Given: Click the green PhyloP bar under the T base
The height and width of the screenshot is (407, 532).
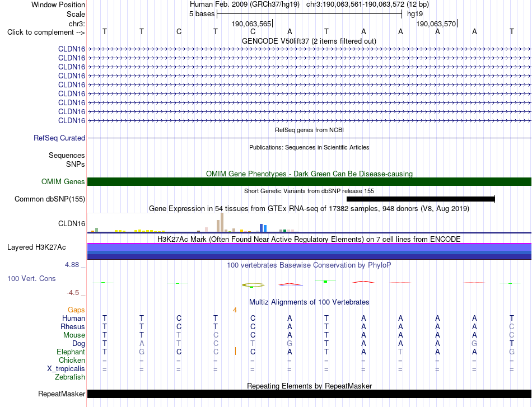Looking at the screenshot, I should click(325, 282).
